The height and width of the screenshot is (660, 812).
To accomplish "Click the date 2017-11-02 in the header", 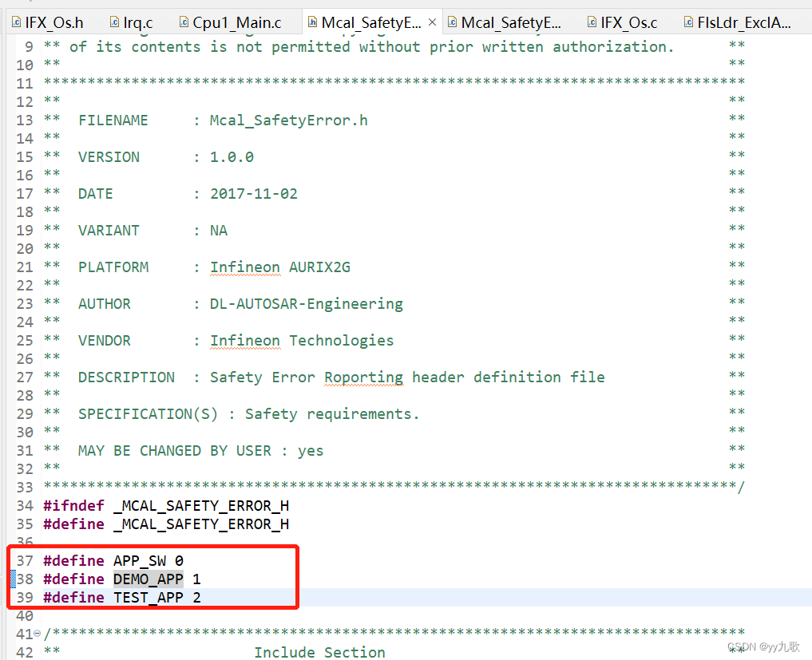I will pos(253,194).
